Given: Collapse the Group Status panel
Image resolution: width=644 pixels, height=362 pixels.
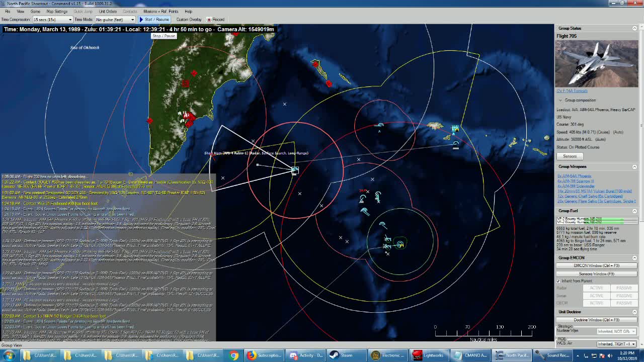Looking at the screenshot, I should tap(634, 28).
